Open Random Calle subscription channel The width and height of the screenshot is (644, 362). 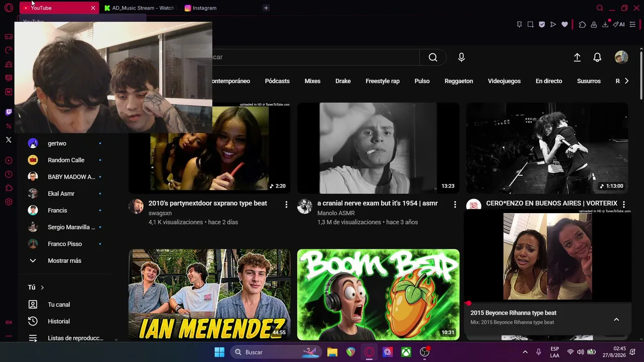coord(65,160)
